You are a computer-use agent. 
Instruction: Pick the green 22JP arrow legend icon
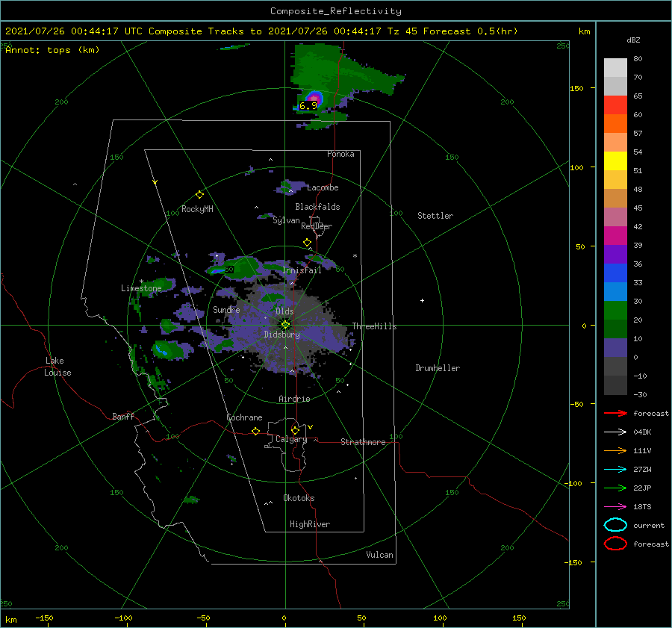pos(615,488)
